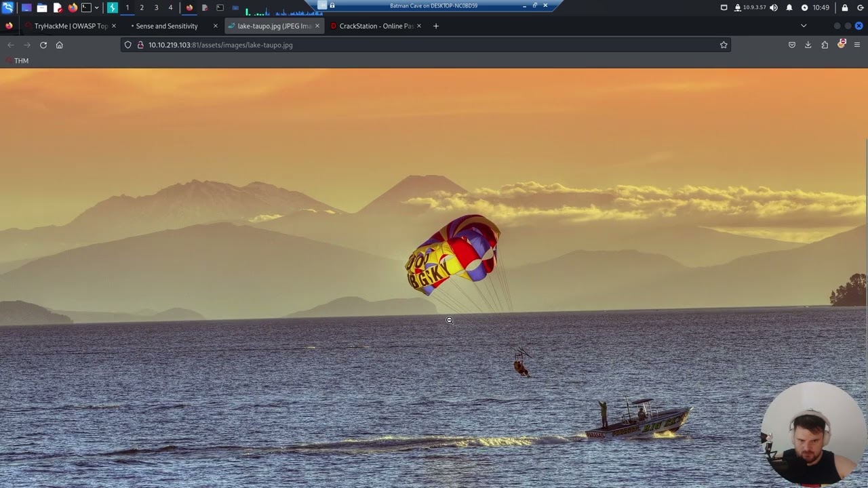Screen dimensions: 868x488
Task: Show notifications via bell icon
Action: pos(789,7)
